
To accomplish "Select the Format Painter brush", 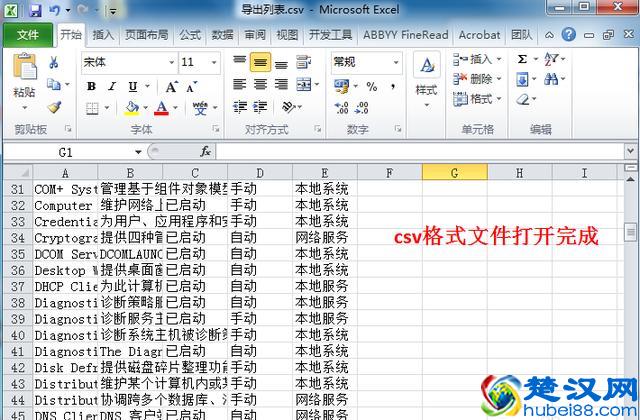I will coord(53,107).
